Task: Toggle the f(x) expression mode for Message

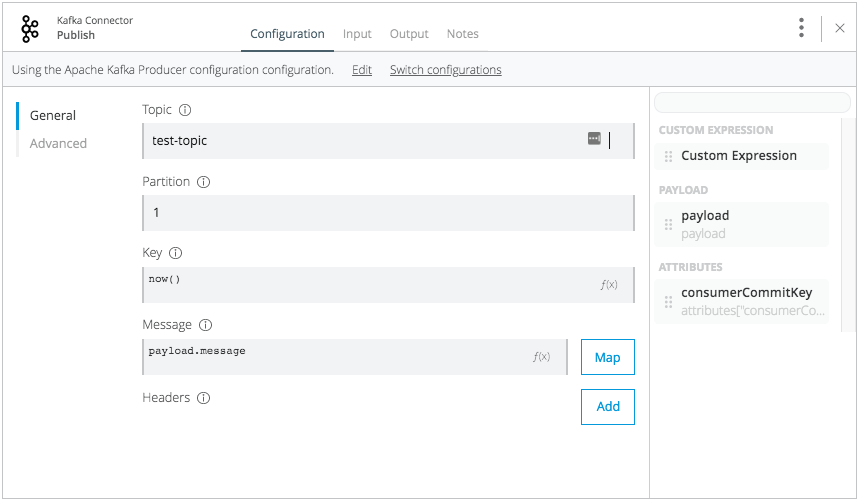Action: tap(541, 357)
